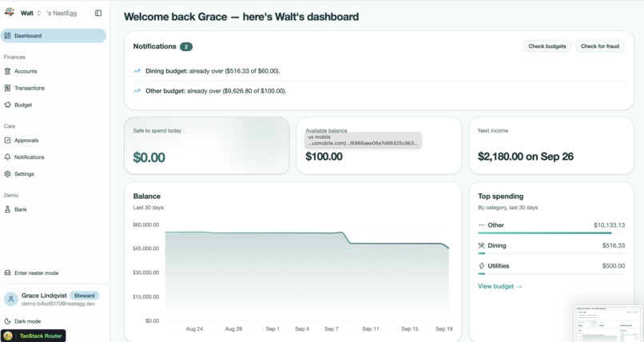Click the Notifications bell icon

7,157
